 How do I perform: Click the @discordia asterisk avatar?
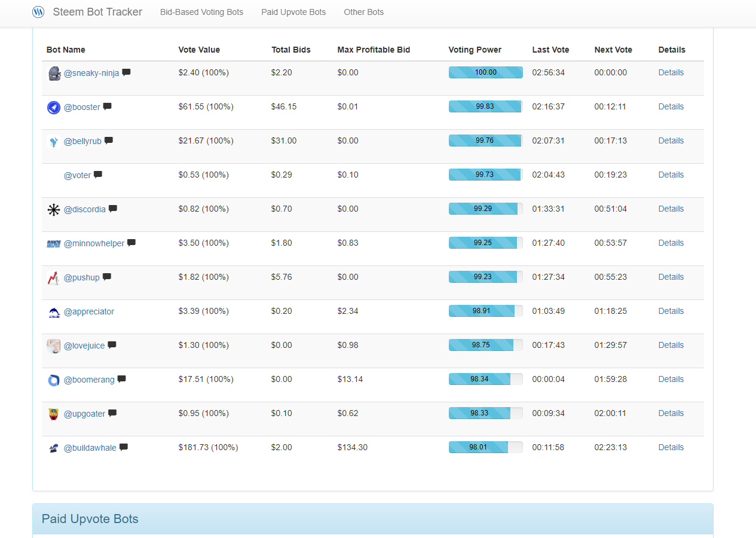pyautogui.click(x=54, y=210)
